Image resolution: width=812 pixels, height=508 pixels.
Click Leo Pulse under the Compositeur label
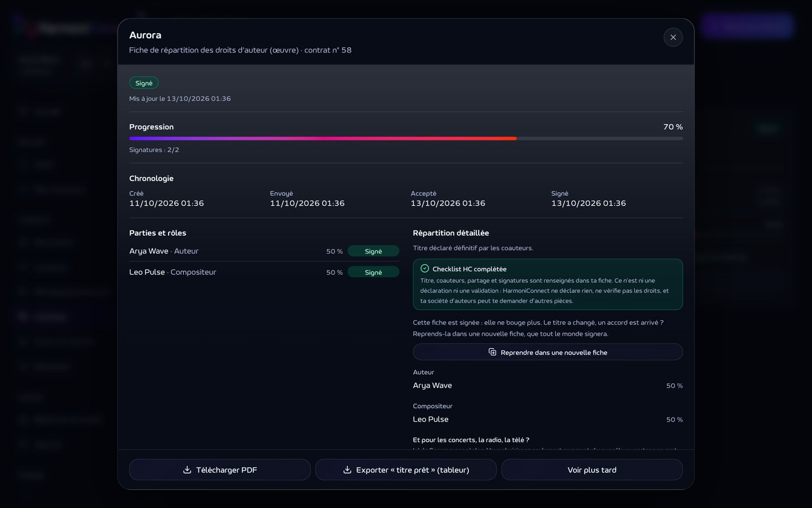tap(431, 419)
